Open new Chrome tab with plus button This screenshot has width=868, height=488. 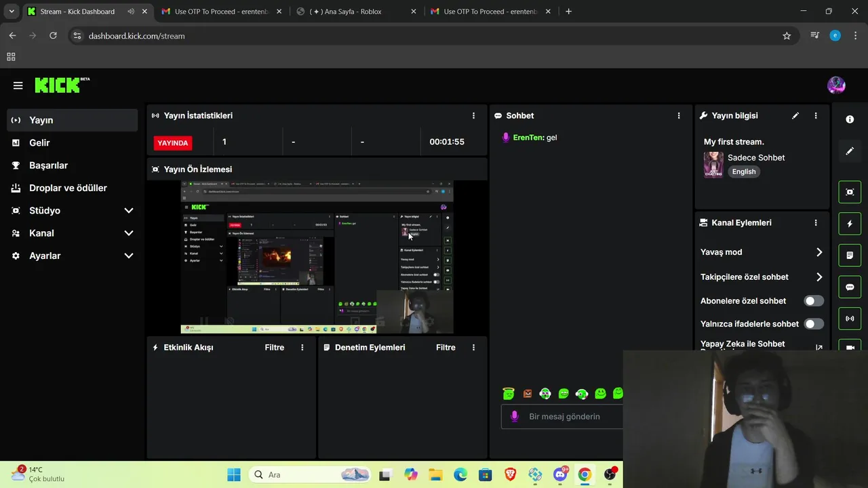(568, 12)
